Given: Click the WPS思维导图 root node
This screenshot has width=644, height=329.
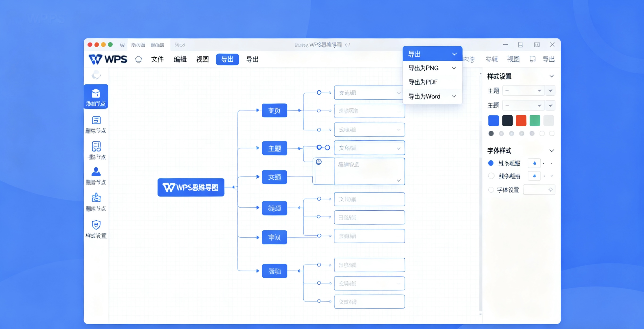Looking at the screenshot, I should click(x=191, y=187).
